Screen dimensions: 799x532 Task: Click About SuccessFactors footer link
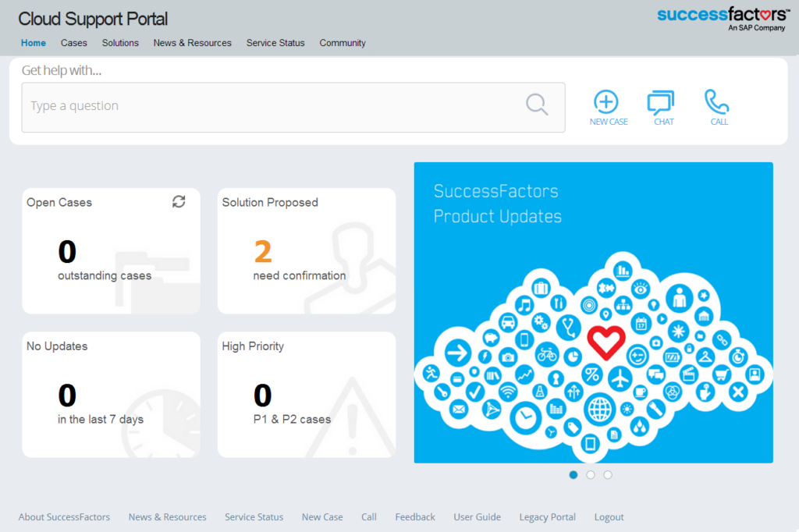coord(64,516)
